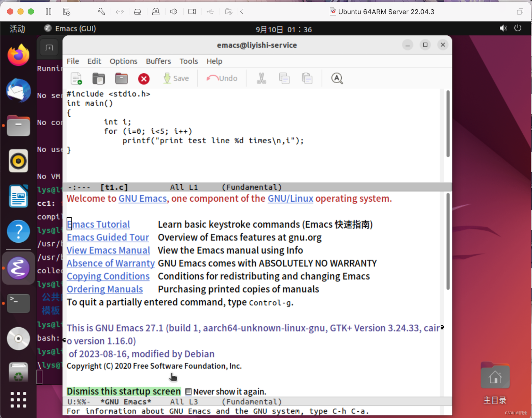Click the Open File toolbar icon

pyautogui.click(x=99, y=79)
